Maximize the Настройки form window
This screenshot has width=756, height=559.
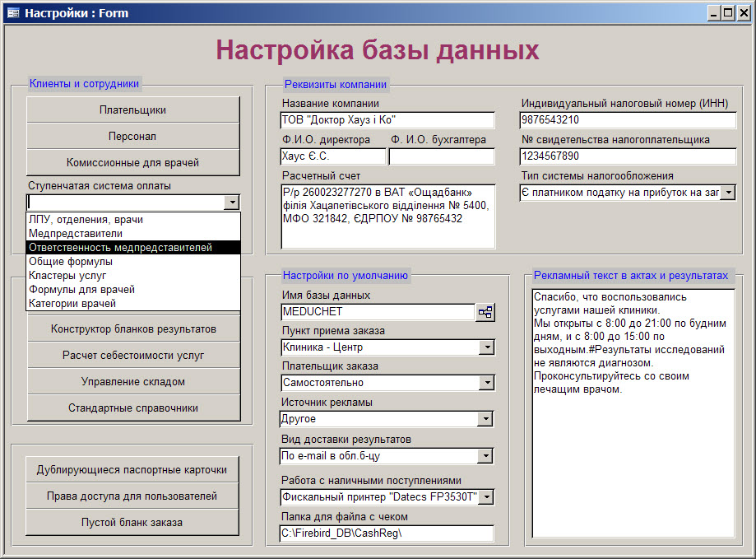pyautogui.click(x=729, y=13)
